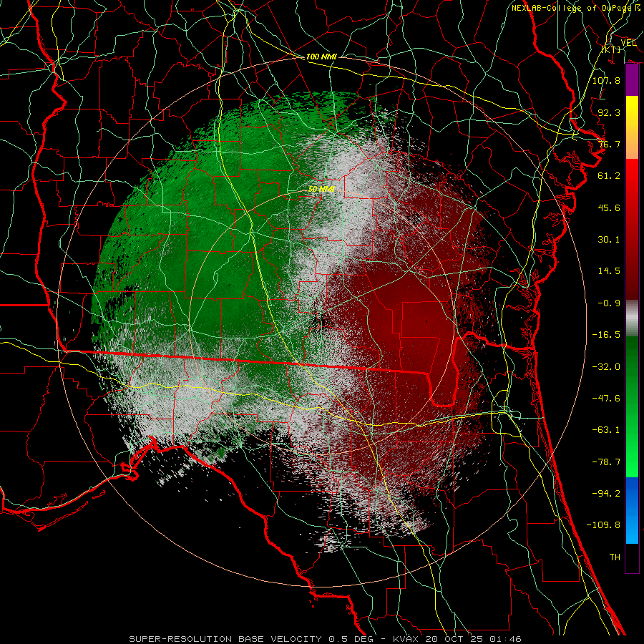
Task: Click the -94.2 scale value
Action: point(606,494)
